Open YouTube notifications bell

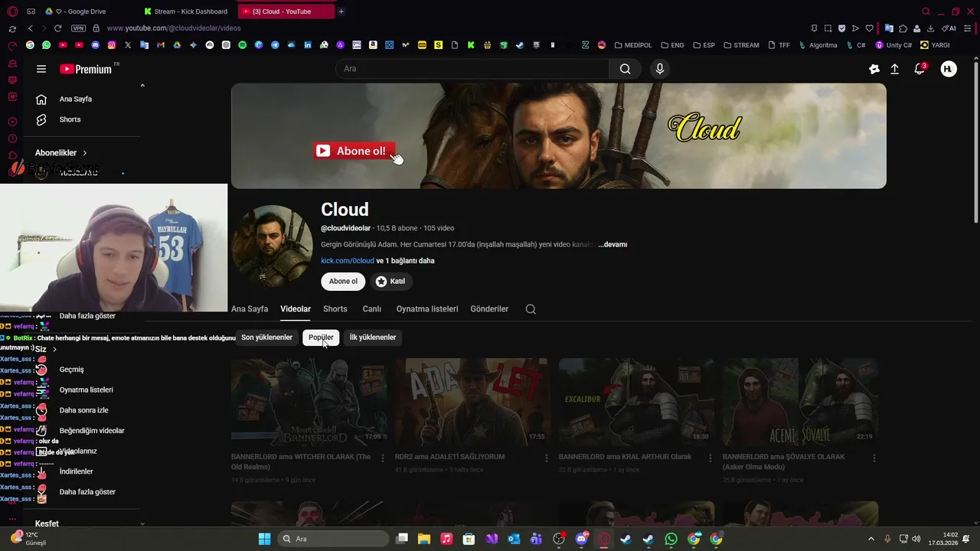pos(920,69)
